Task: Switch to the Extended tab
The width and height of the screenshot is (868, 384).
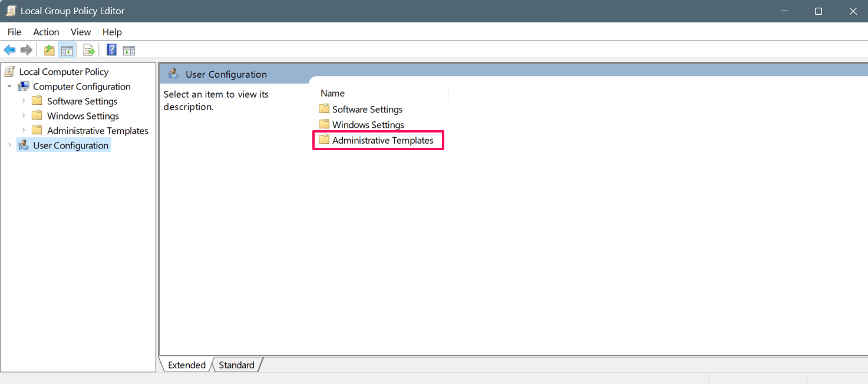Action: coord(186,365)
